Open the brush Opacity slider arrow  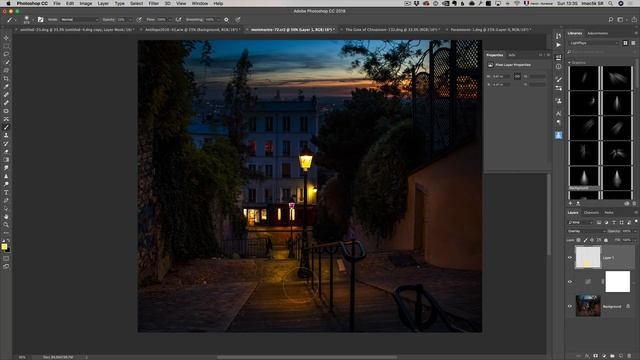(x=130, y=20)
